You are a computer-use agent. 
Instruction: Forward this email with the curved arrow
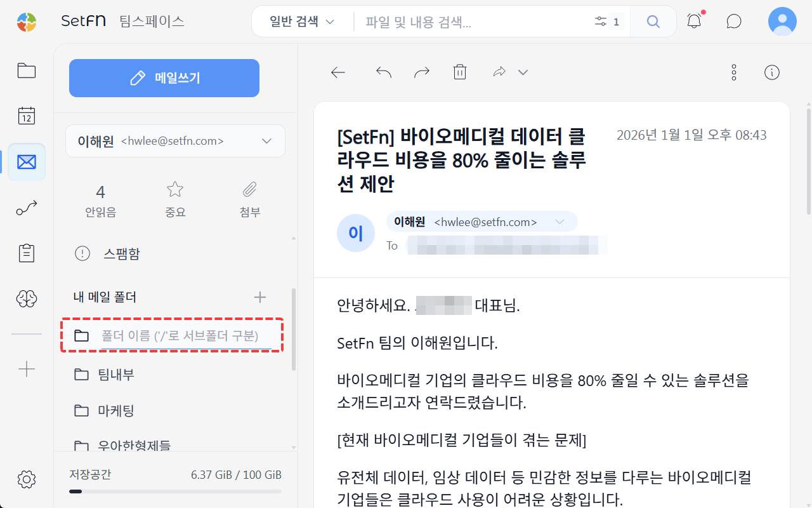tap(422, 72)
